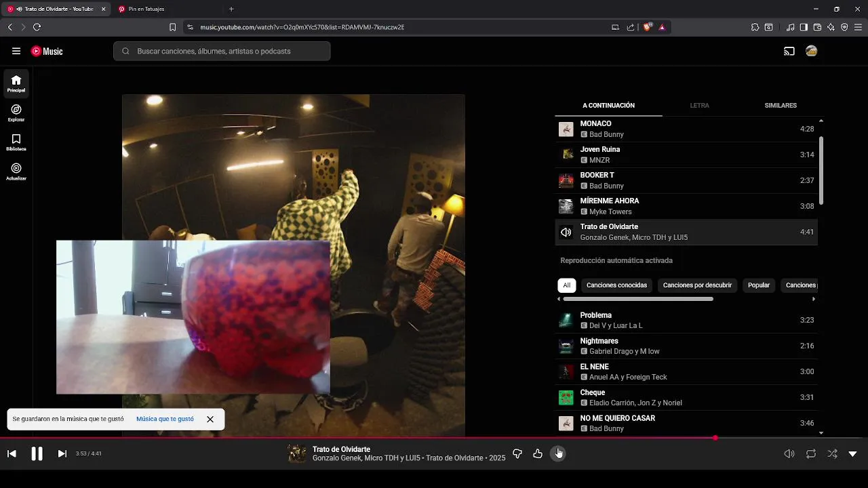Click the MONACO album thumbnail
Screen dimensions: 868x488
(566, 129)
